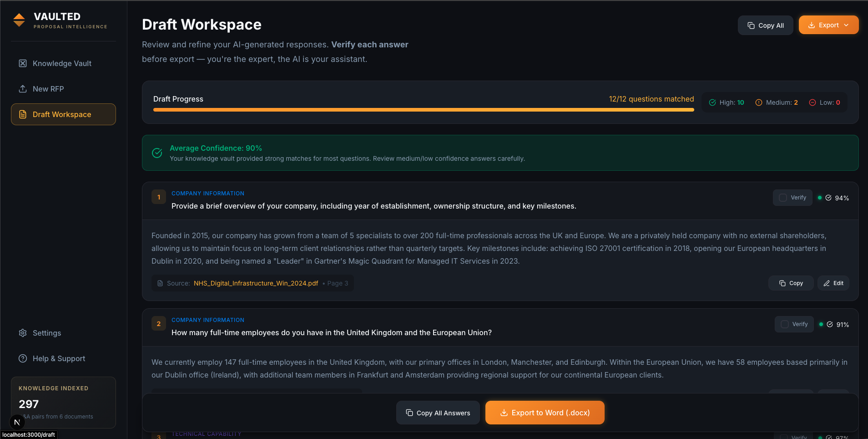868x439 pixels.
Task: Open the Export dropdown menu
Action: point(828,25)
